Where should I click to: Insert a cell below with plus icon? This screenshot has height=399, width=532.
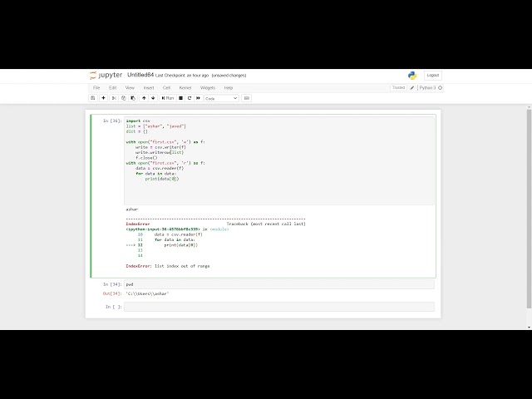click(x=103, y=98)
